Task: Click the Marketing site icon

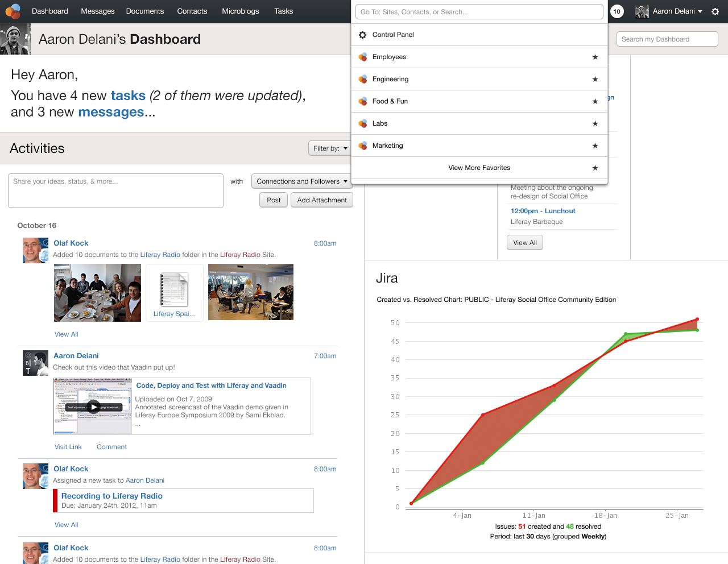Action: [362, 146]
